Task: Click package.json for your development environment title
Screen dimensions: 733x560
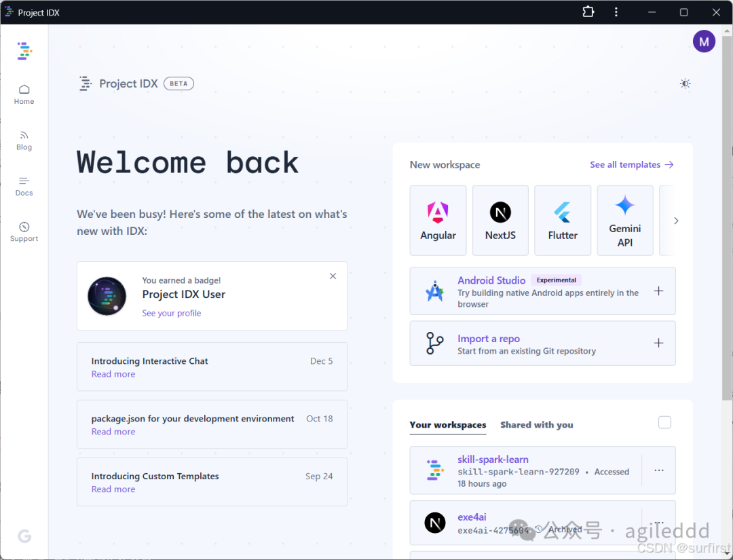Action: click(193, 418)
